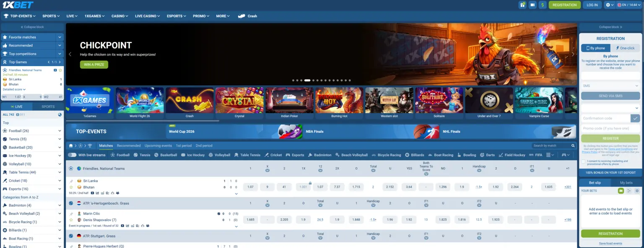Open Save/load events link

(x=610, y=243)
